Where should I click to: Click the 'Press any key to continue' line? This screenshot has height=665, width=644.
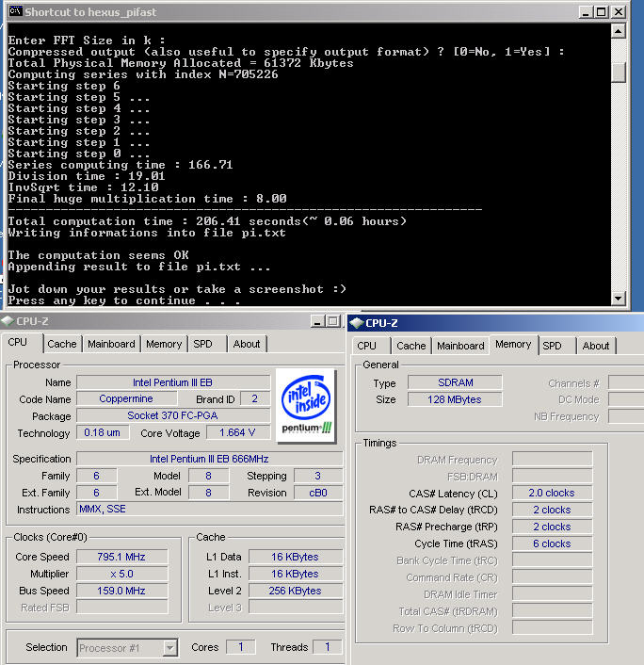[124, 300]
